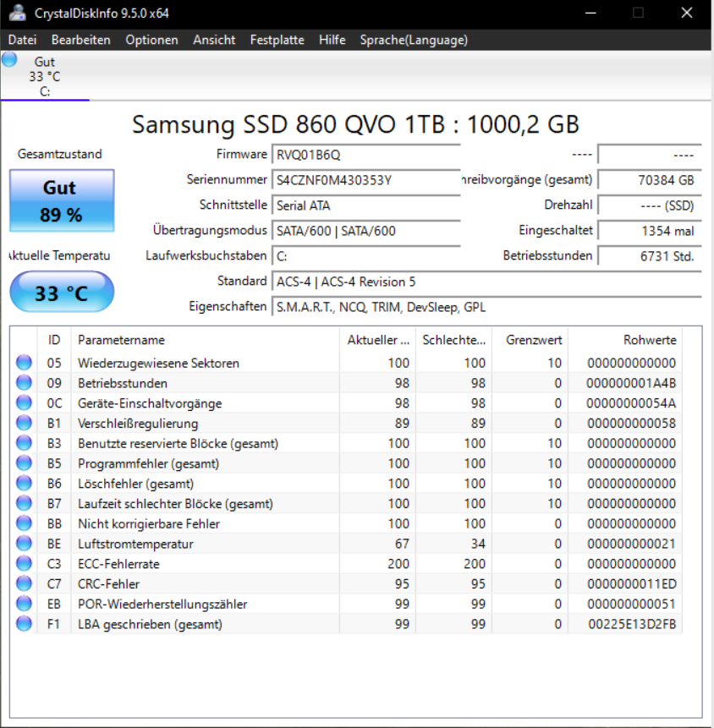Click raw value 00000000054A

[631, 403]
